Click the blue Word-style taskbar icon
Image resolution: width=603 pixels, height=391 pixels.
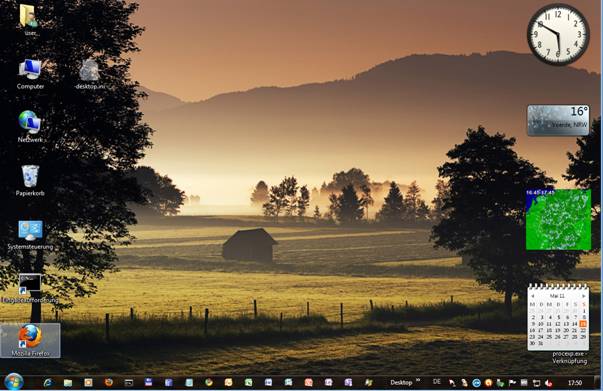(268, 382)
